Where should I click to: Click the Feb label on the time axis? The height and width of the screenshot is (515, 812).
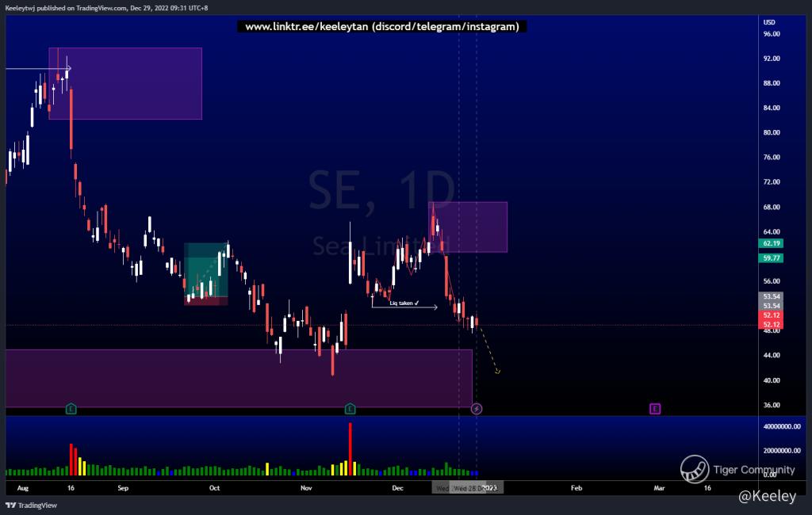[x=576, y=487]
